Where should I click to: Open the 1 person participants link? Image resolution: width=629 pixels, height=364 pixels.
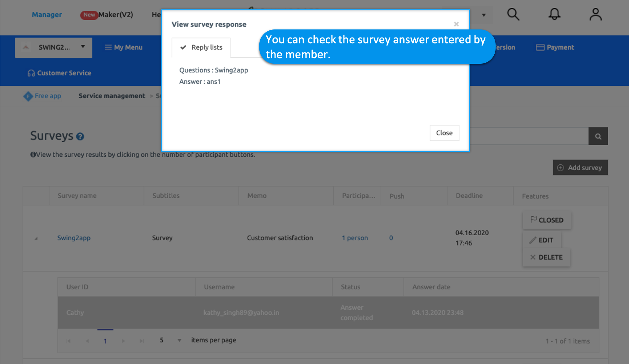pos(355,238)
